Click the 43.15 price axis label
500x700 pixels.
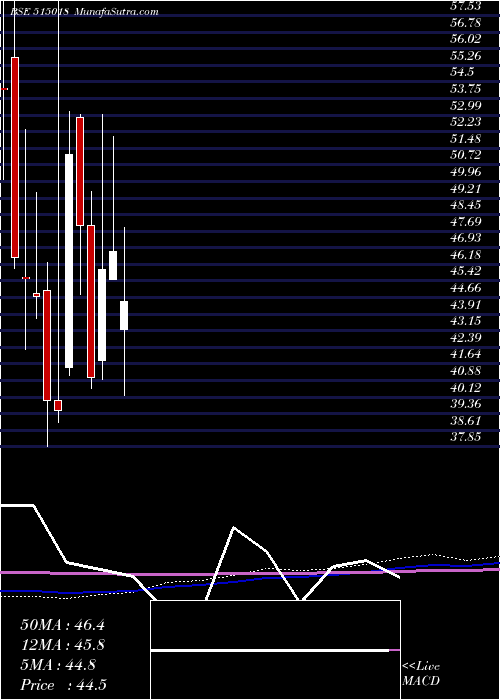point(466,321)
